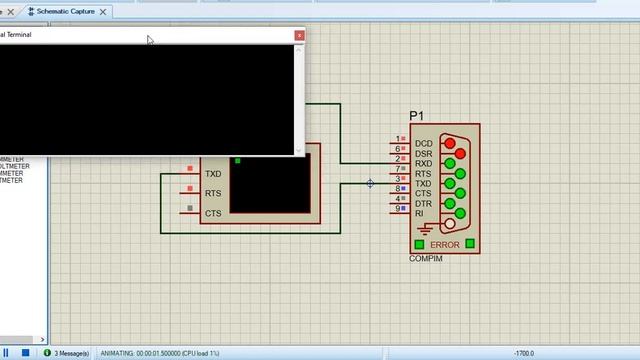The width and height of the screenshot is (640, 360).
Task: Click the red DCD indicator LED
Action: [450, 144]
